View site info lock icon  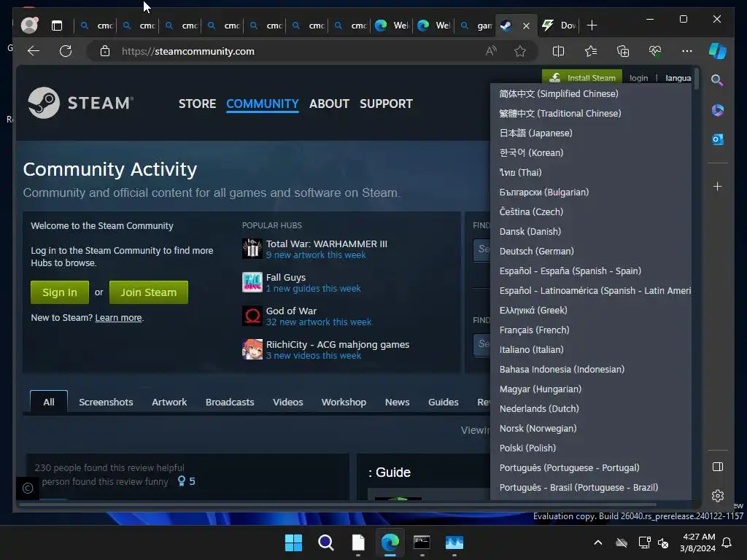click(105, 51)
